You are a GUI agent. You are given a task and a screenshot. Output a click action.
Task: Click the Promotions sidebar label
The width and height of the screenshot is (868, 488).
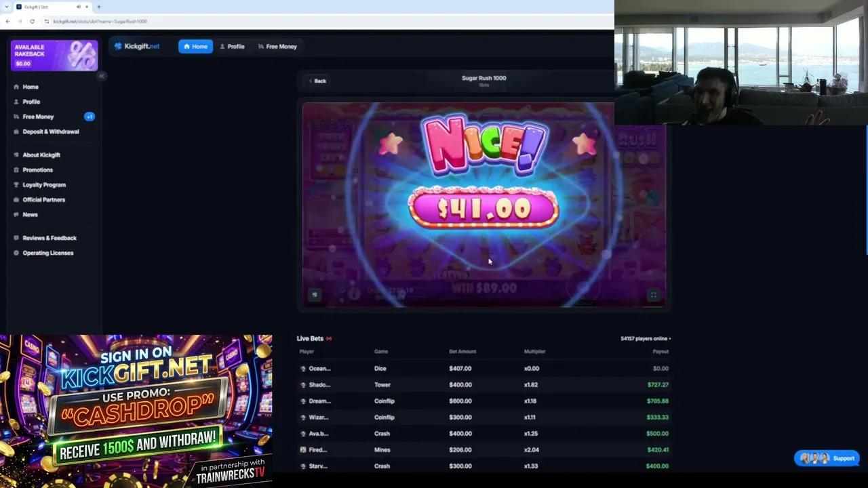coord(37,170)
